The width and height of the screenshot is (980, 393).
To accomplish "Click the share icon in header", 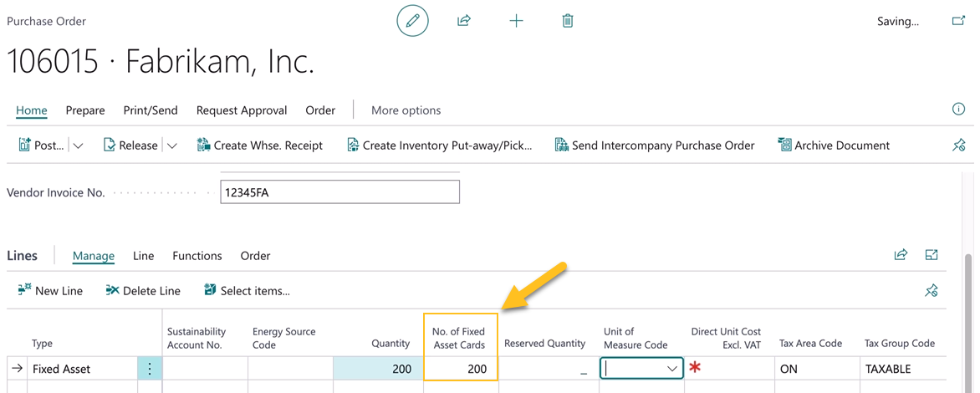I will point(464,21).
